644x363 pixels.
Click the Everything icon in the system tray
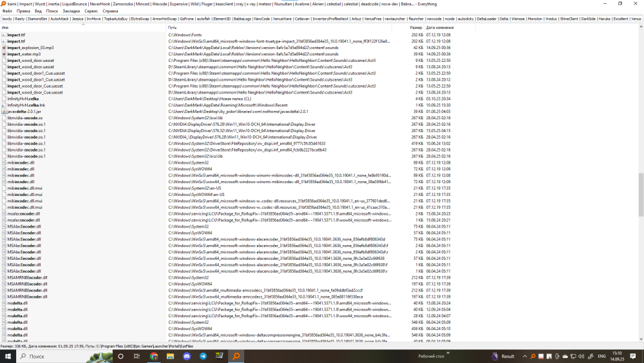[x=533, y=356]
